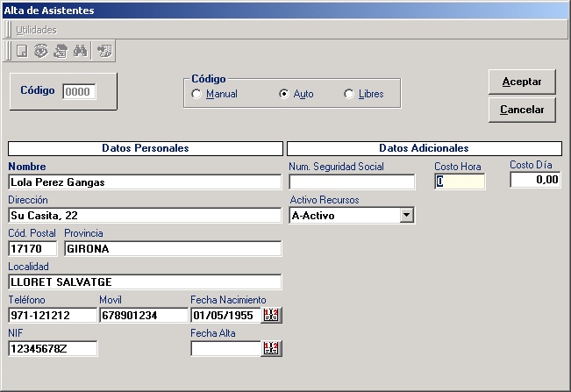This screenshot has width=571, height=392.
Task: Expand the Activo Recursos dropdown arrow
Action: (x=406, y=216)
